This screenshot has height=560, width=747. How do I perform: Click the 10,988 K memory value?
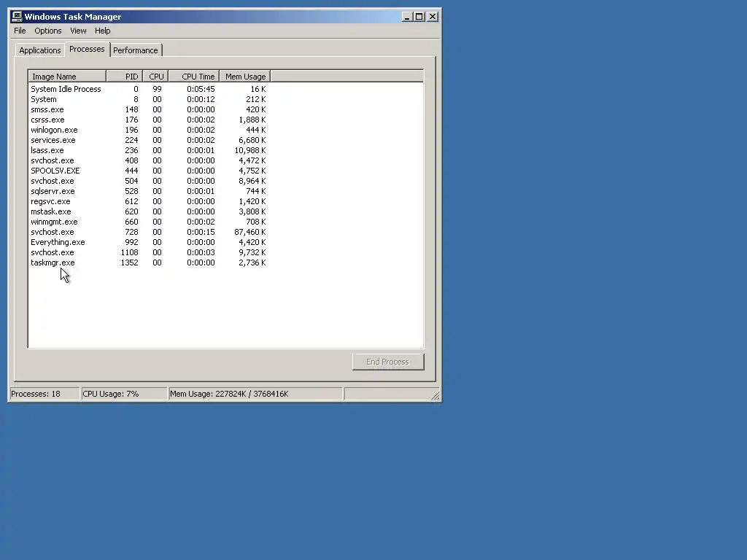[x=250, y=150]
